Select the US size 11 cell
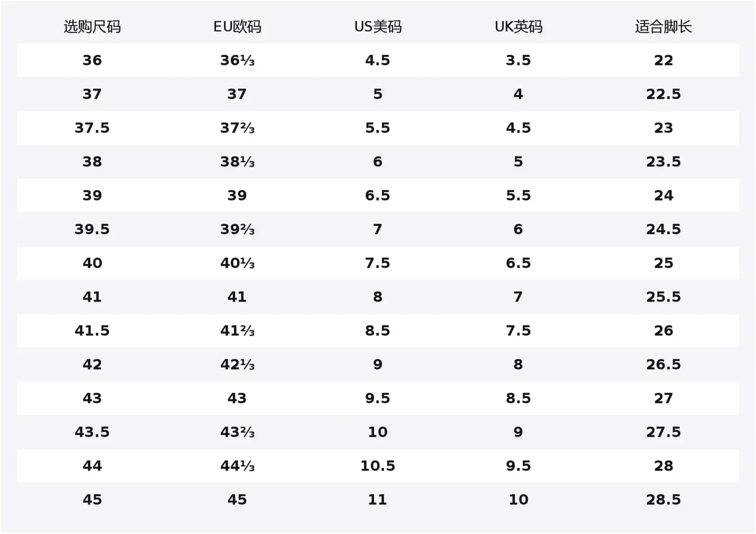 pyautogui.click(x=377, y=500)
